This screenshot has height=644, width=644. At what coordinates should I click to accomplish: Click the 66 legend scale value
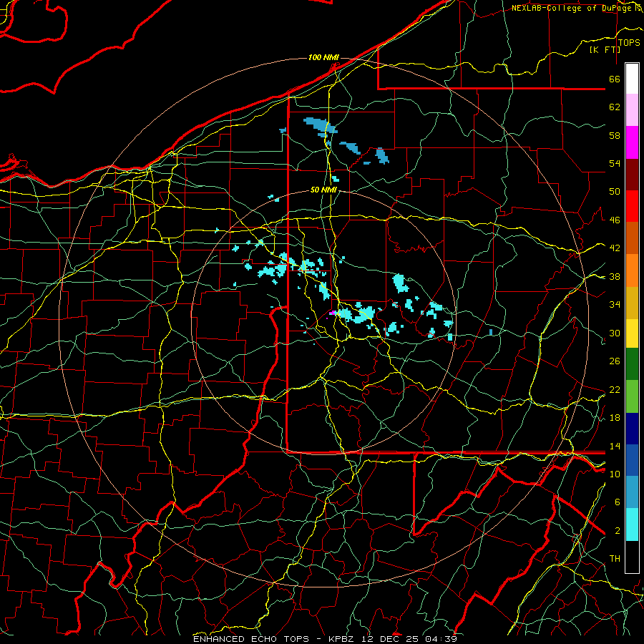[615, 79]
